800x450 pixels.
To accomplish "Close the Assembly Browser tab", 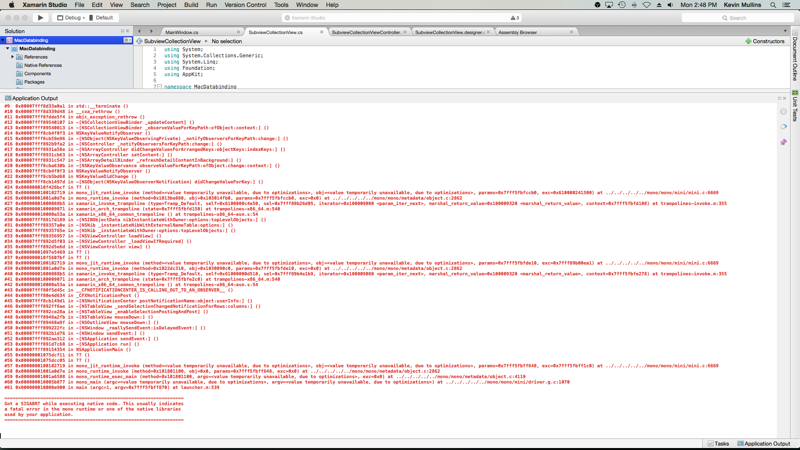I will 571,32.
